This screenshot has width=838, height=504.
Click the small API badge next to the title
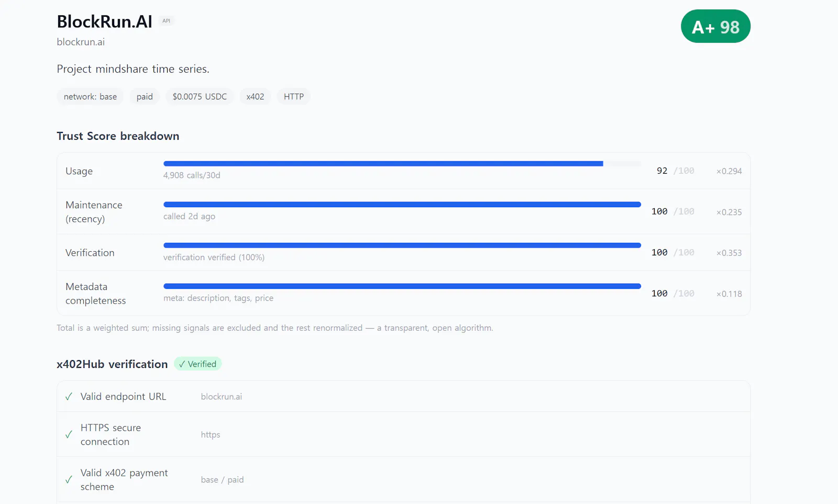[167, 21]
